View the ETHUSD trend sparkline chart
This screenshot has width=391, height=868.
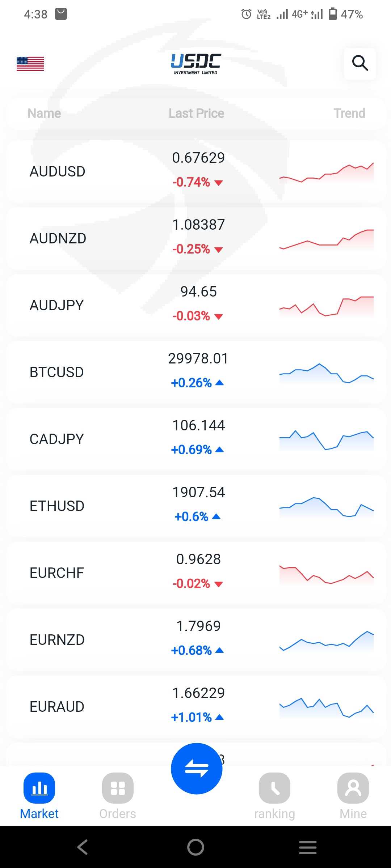(326, 506)
